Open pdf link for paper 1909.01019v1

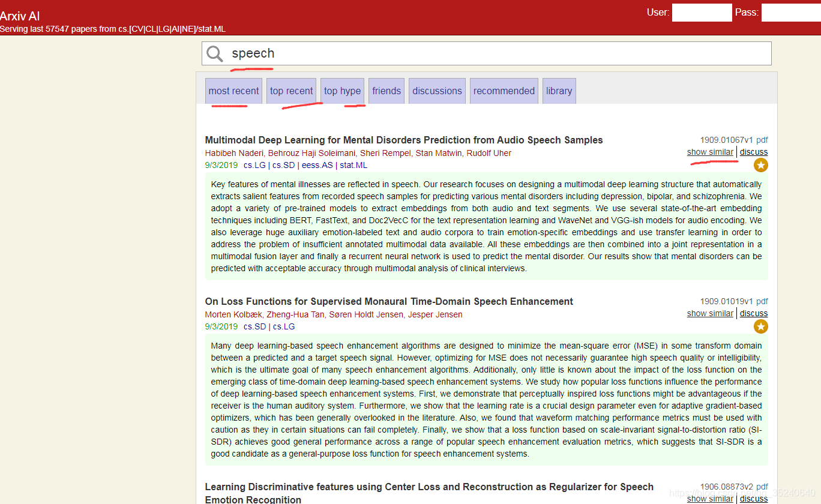pyautogui.click(x=762, y=301)
